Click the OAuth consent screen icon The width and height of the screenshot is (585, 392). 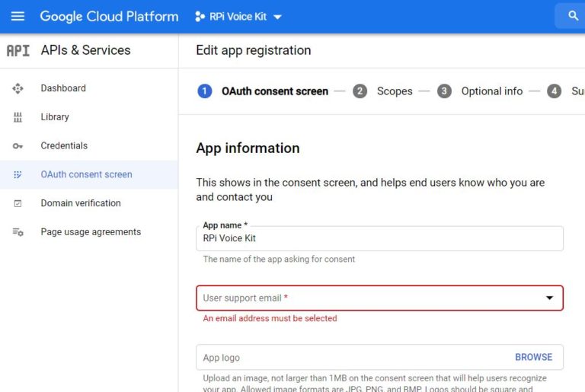[x=18, y=174]
